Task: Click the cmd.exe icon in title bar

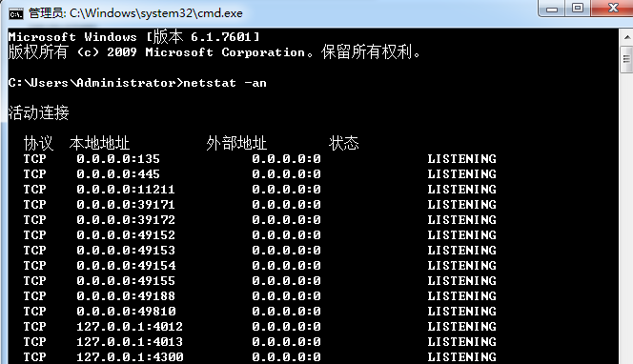Action: (16, 14)
